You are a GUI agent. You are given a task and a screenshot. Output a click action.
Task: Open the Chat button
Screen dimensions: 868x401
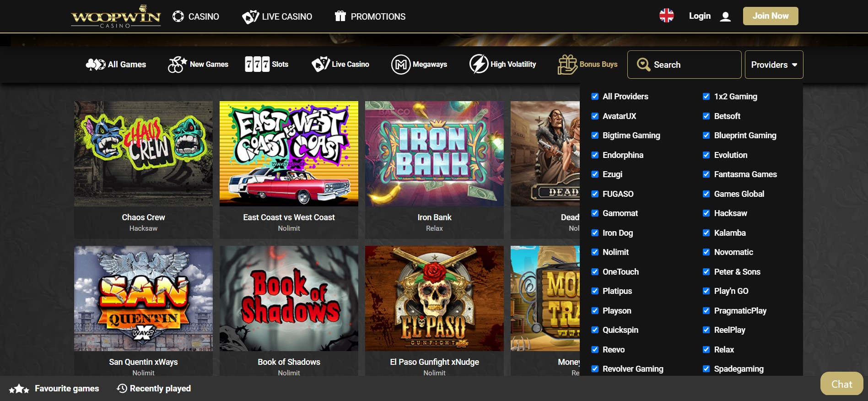pos(841,384)
